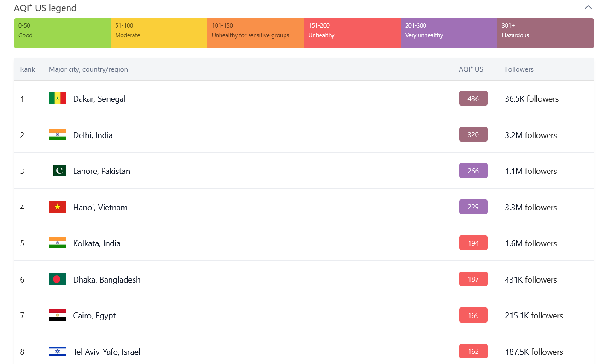The image size is (600, 364).
Task: Click the 169 AQI badge for Cairo
Action: point(473,315)
